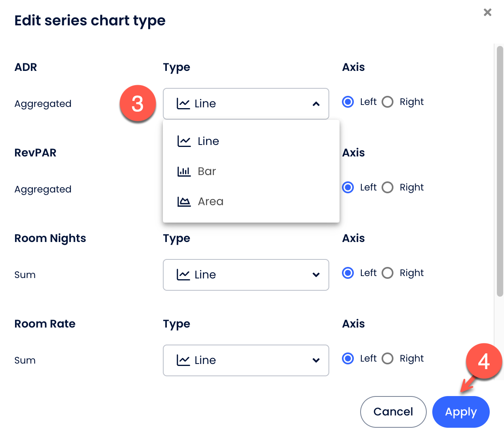
Task: Open the Room Rate type dropdown
Action: click(316, 360)
